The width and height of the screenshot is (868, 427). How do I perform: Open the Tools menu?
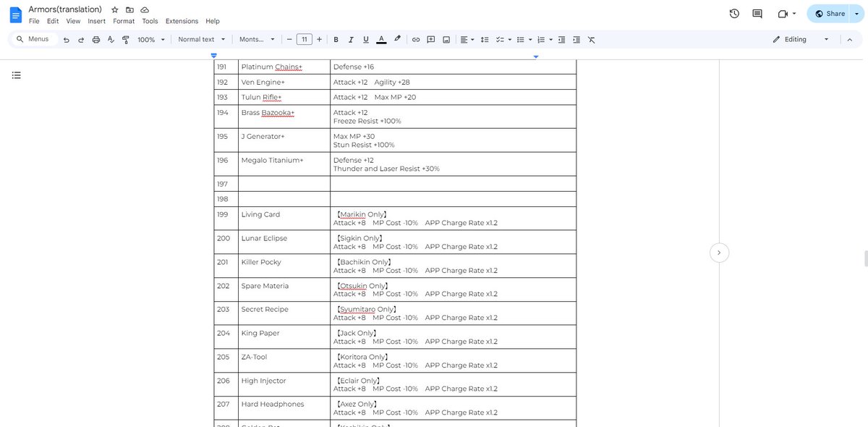coord(150,21)
